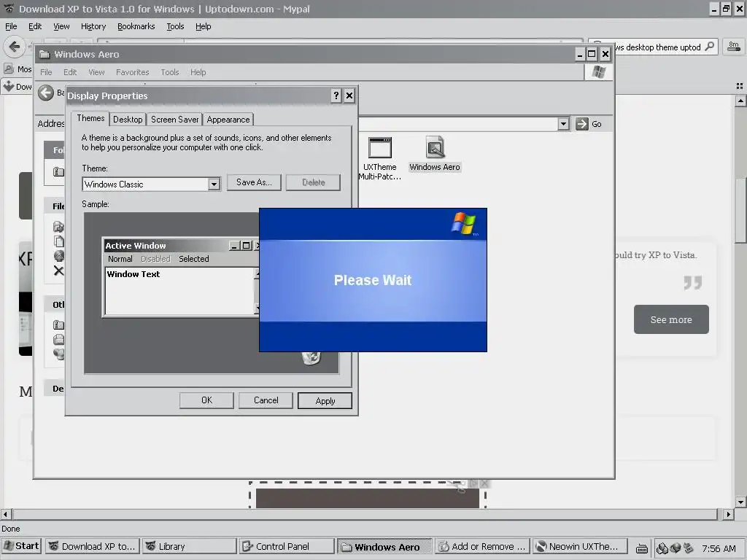747x560 pixels.
Task: Click Normal in the sample window menu
Action: [120, 259]
